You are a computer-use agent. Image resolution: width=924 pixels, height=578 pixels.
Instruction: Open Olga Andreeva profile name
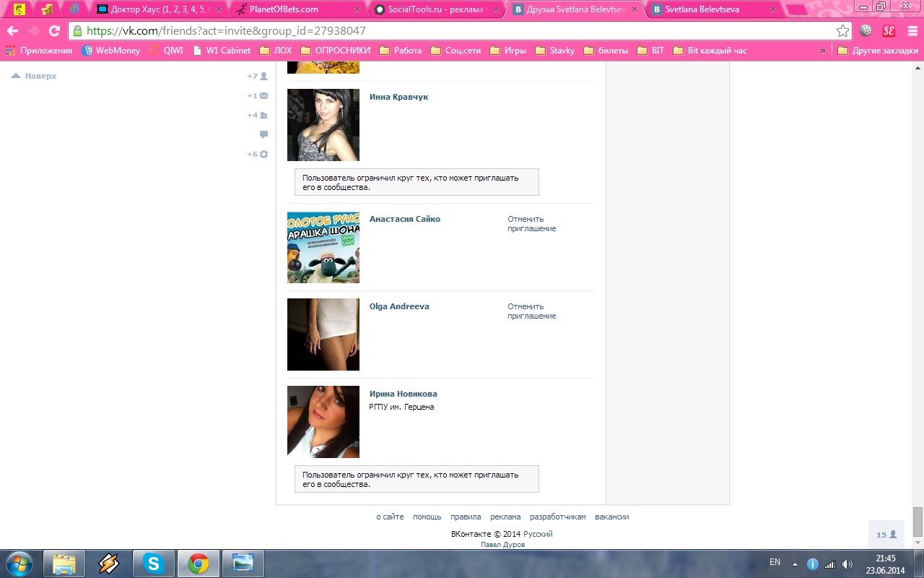click(x=399, y=306)
